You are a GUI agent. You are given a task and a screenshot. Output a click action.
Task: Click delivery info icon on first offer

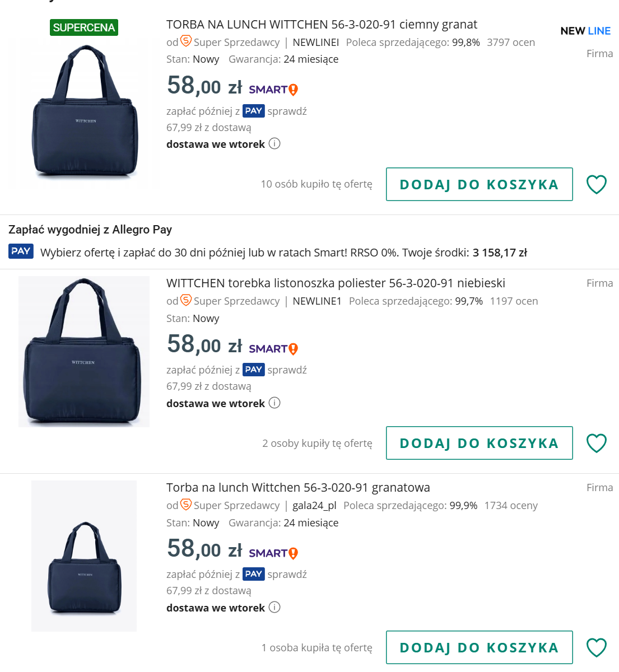(x=274, y=144)
